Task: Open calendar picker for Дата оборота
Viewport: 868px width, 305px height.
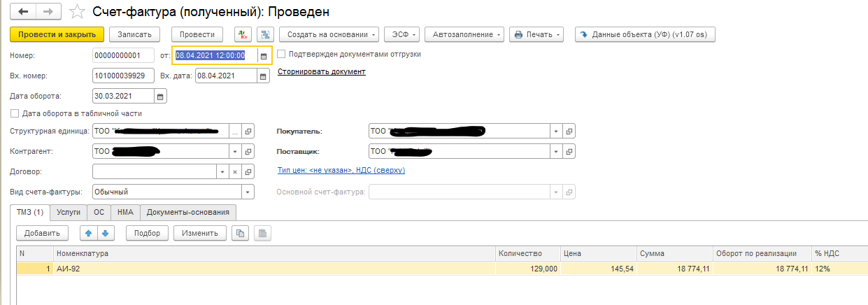Action: 160,97
